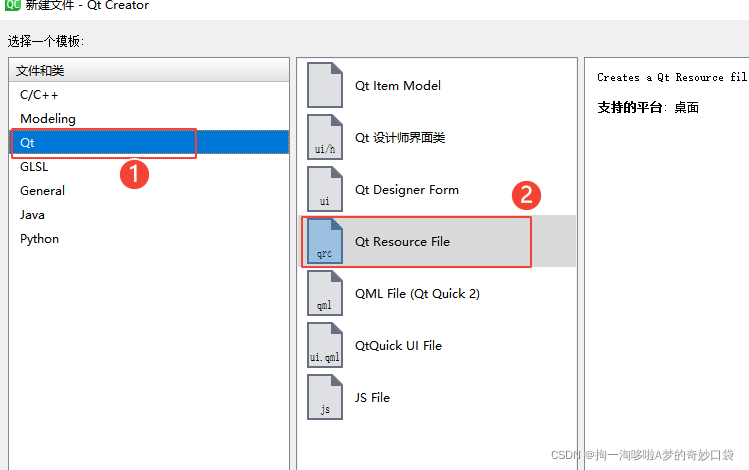Screen dimensions: 749x470
Task: Click the 'Creates a Qt Resource' description text
Action: coord(673,77)
